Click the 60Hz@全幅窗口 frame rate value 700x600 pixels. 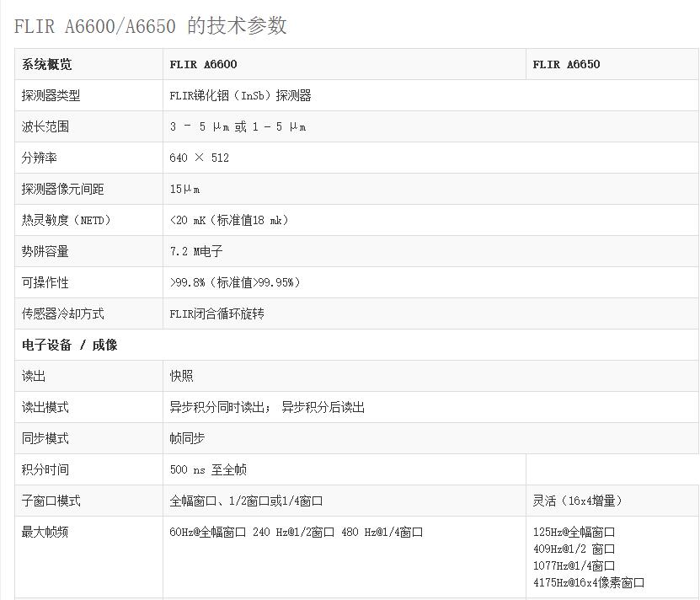(207, 532)
